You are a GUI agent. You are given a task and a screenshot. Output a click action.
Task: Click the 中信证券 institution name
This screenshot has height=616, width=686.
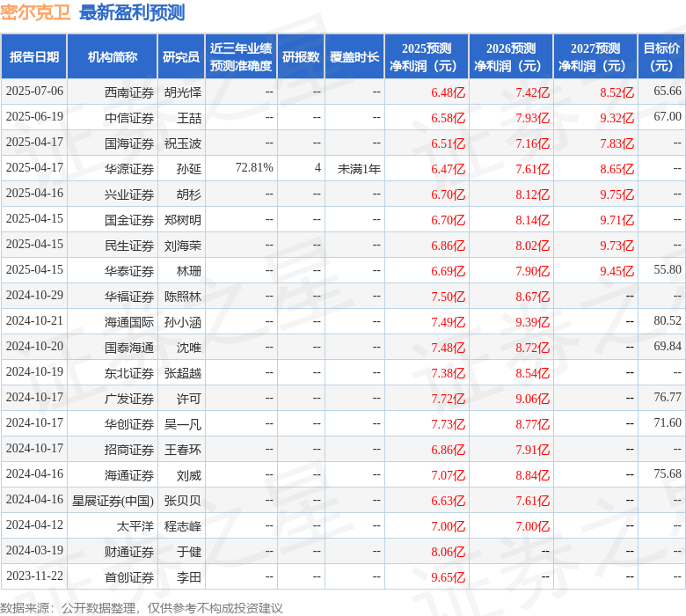point(129,117)
